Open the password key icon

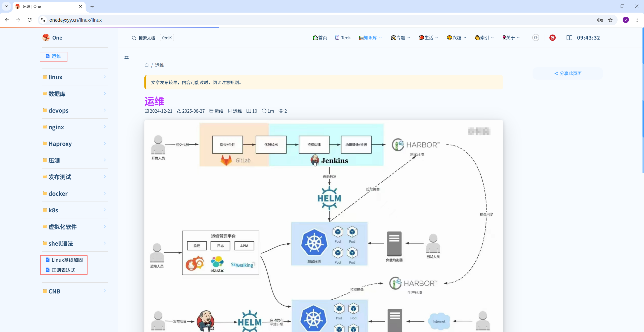click(600, 20)
